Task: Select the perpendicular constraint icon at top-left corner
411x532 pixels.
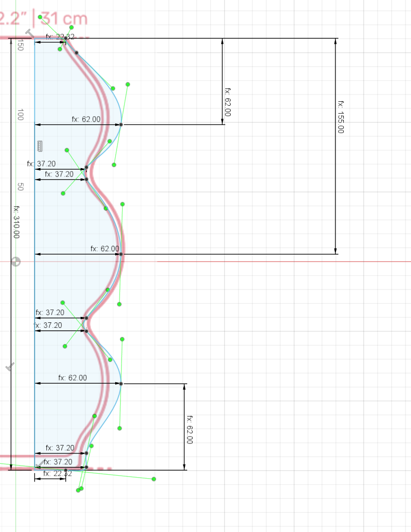Action: coord(29,34)
